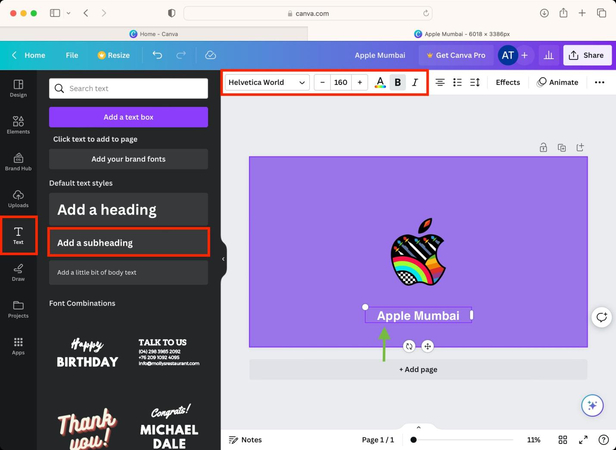The image size is (616, 450).
Task: Select the Apple Mumbai text on canvas
Action: pos(418,316)
